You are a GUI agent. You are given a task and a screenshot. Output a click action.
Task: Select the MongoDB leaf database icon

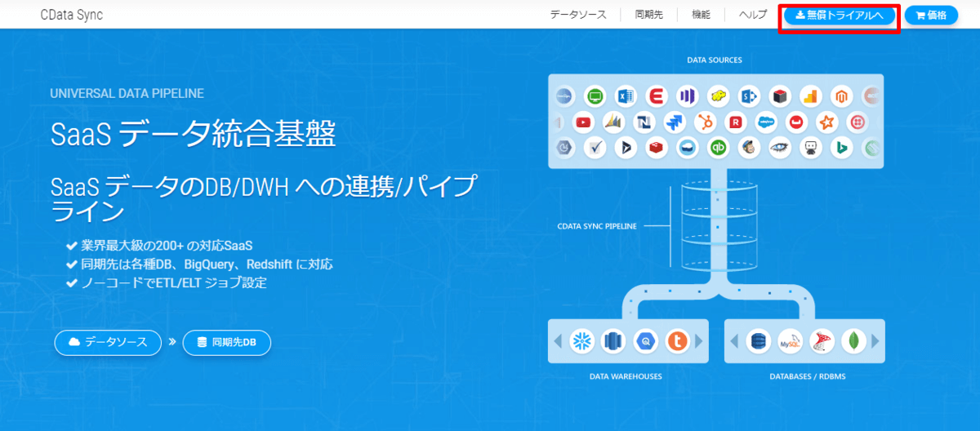click(x=853, y=340)
